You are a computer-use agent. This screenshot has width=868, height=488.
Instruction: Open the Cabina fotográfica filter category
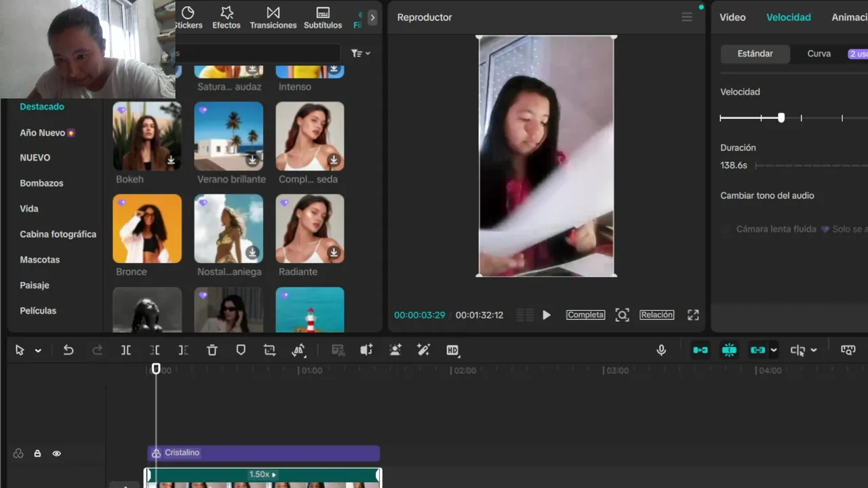(x=58, y=235)
